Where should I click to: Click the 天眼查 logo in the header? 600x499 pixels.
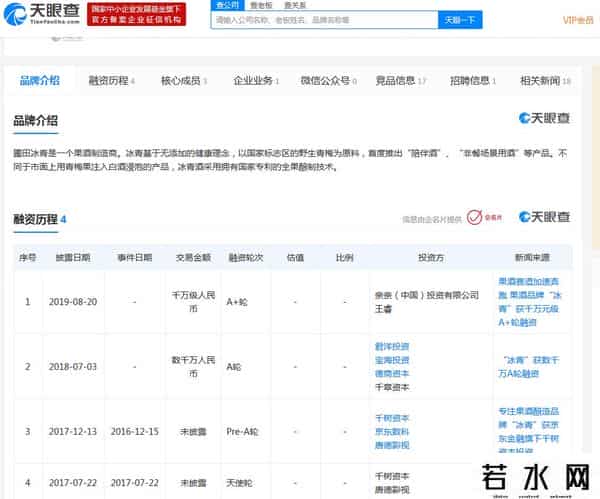[41, 13]
